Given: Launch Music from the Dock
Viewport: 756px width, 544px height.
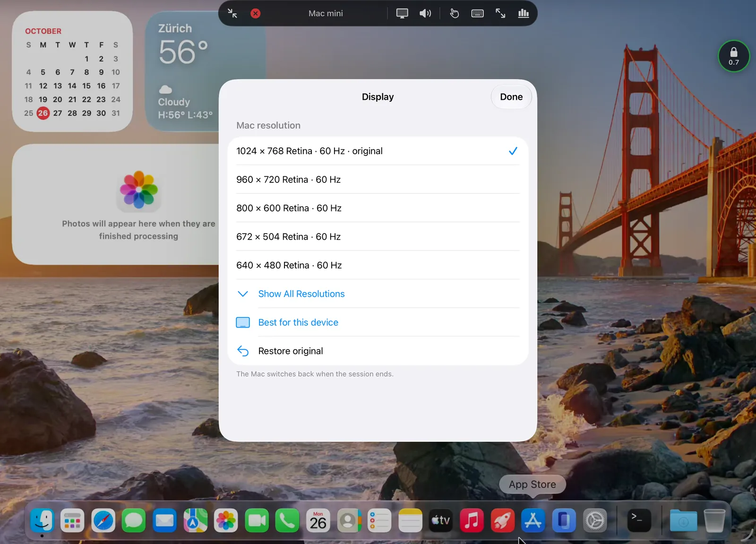Looking at the screenshot, I should click(472, 520).
